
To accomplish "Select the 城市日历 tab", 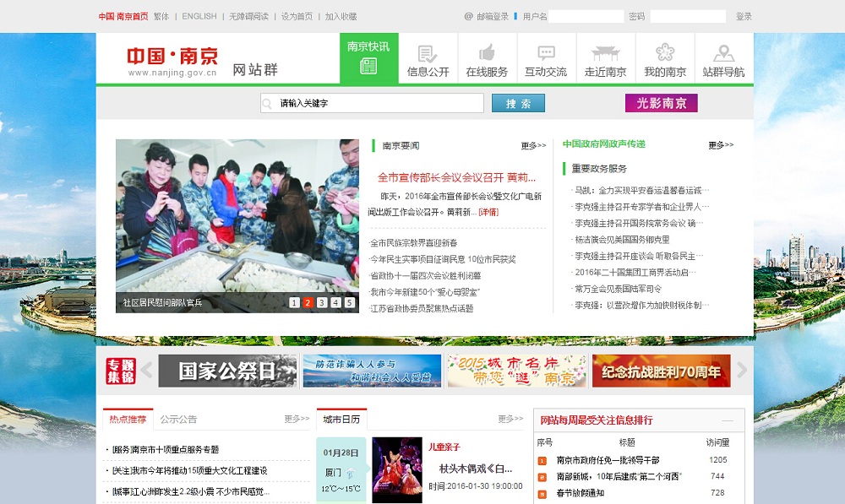I will tap(341, 419).
